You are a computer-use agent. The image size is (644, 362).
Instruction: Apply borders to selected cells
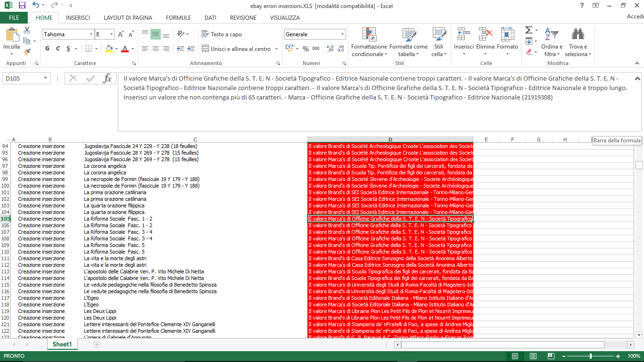click(x=88, y=49)
